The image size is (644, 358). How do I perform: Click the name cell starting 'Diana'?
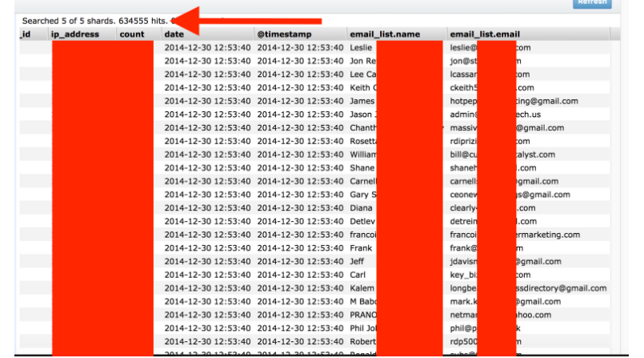point(361,208)
